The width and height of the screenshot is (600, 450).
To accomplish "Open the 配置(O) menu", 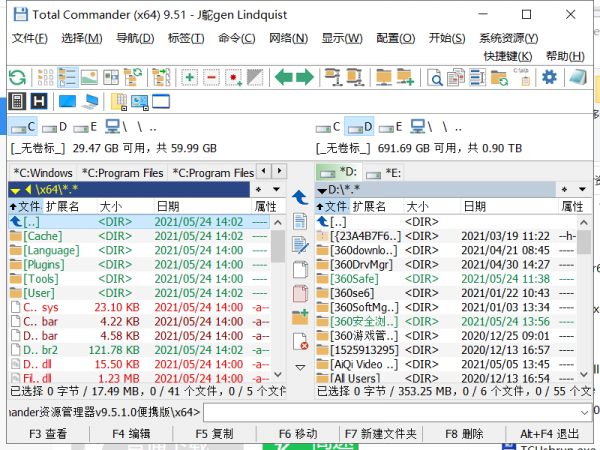I will pos(396,38).
